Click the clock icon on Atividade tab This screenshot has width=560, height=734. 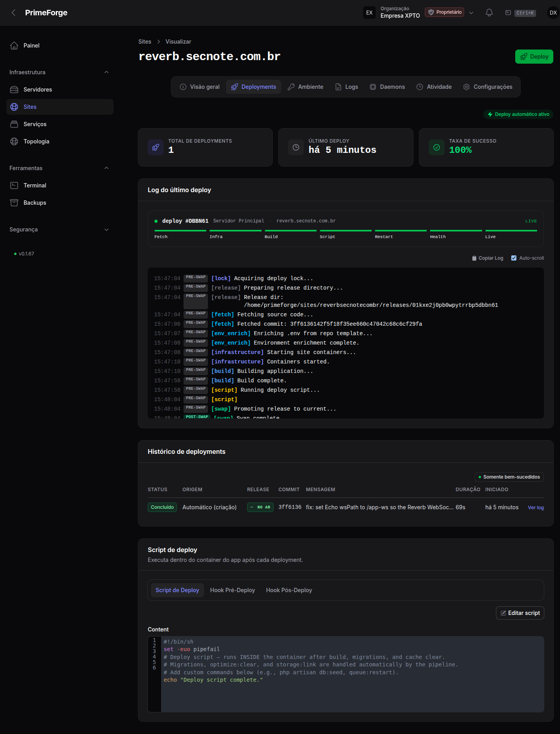click(x=420, y=87)
